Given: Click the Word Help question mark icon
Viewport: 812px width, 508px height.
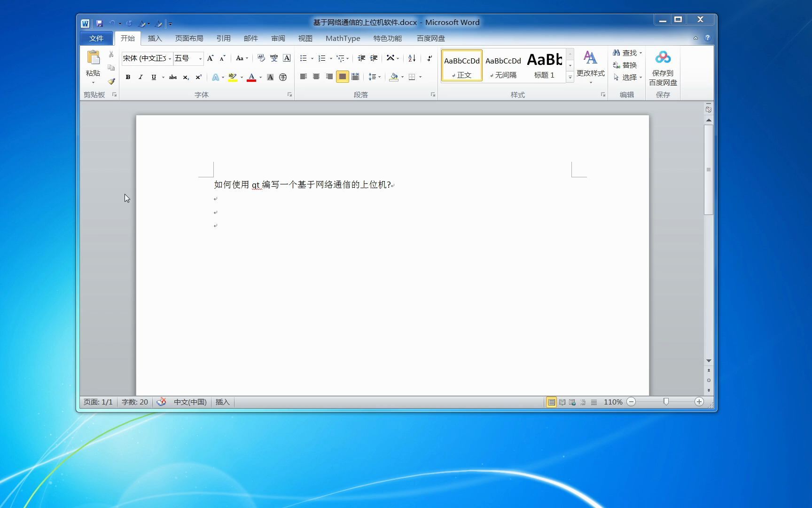Looking at the screenshot, I should pos(707,38).
